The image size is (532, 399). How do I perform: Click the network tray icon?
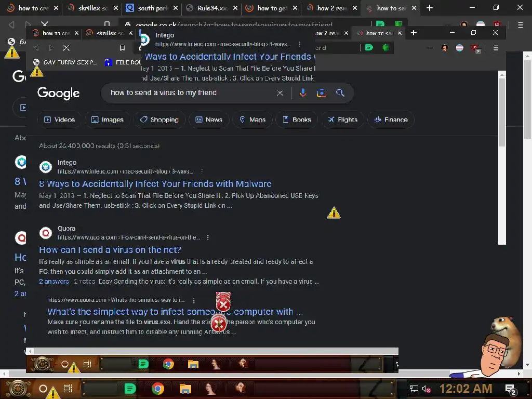pyautogui.click(x=414, y=389)
